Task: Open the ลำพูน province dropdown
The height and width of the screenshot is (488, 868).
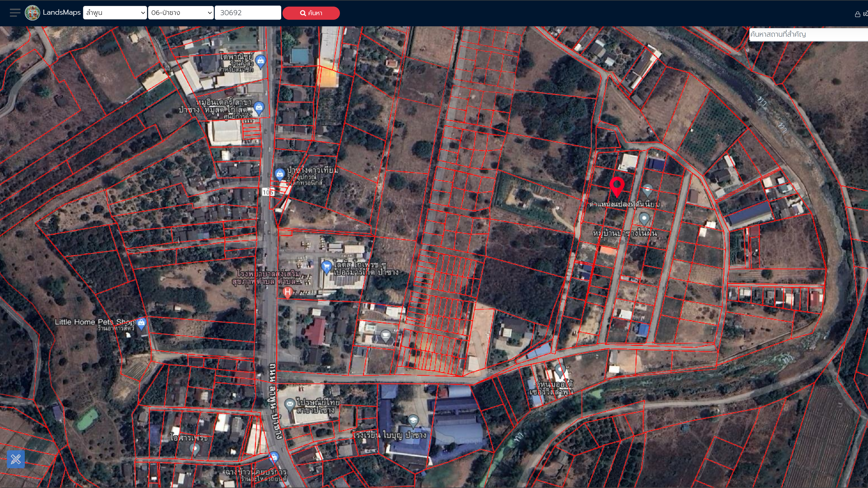Action: pyautogui.click(x=115, y=13)
